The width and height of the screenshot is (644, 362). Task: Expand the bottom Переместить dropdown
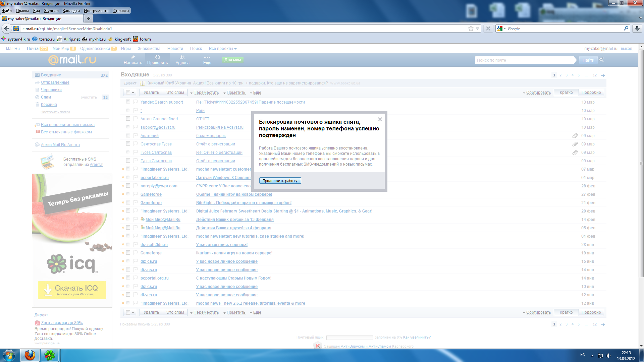click(204, 312)
